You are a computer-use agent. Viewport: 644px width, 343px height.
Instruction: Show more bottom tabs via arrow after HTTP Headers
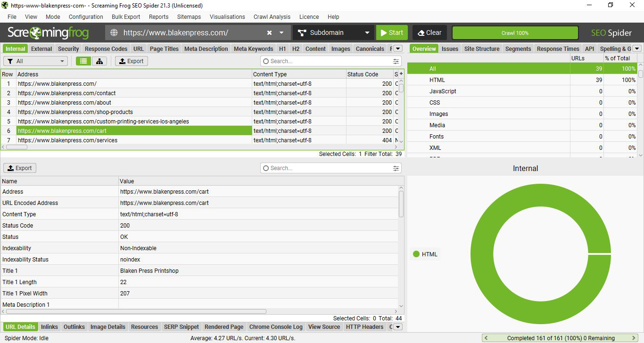pos(397,327)
